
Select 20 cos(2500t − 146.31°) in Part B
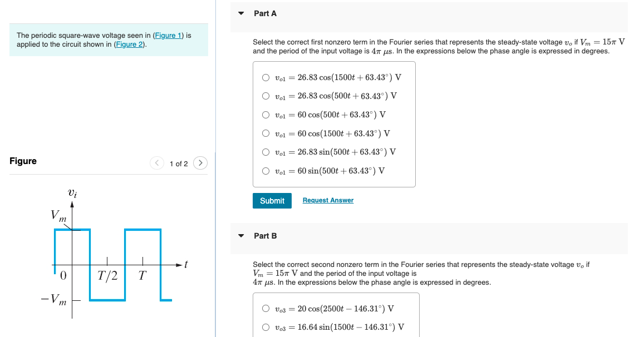266,308
